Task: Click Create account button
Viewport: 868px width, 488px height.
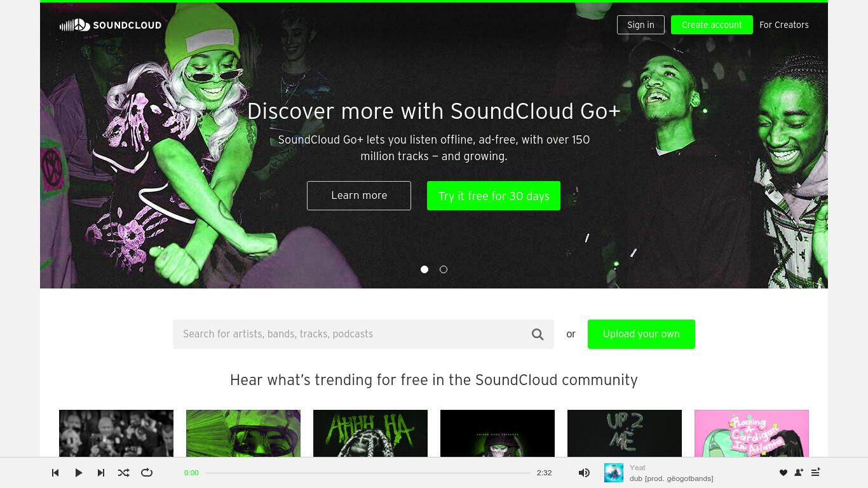Action: [x=712, y=25]
